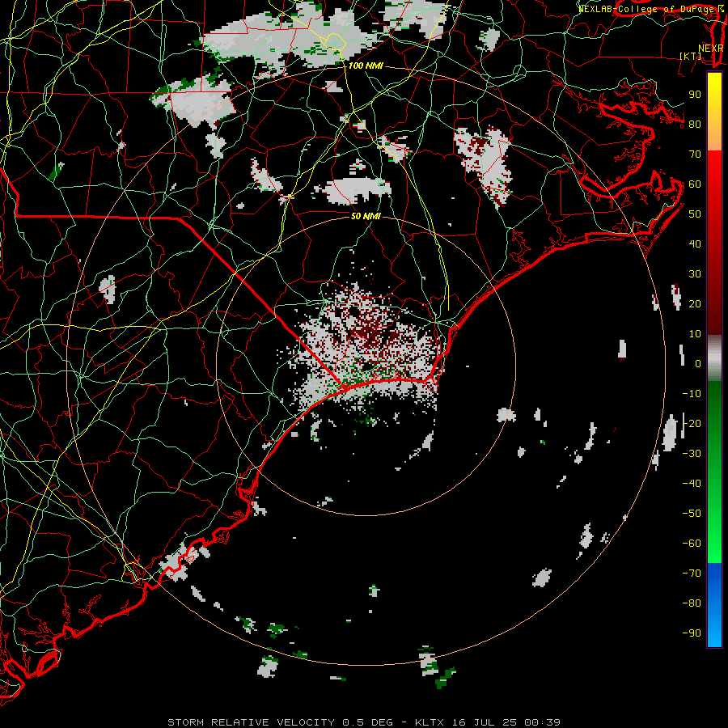728x728 pixels.
Task: Click the -90 value on the velocity scale
Action: click(692, 633)
